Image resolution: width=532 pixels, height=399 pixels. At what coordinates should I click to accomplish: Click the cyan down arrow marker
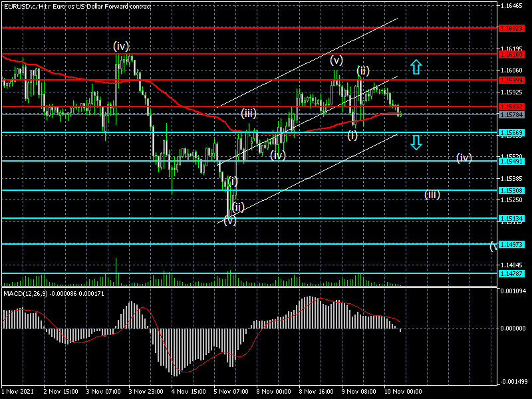416,142
